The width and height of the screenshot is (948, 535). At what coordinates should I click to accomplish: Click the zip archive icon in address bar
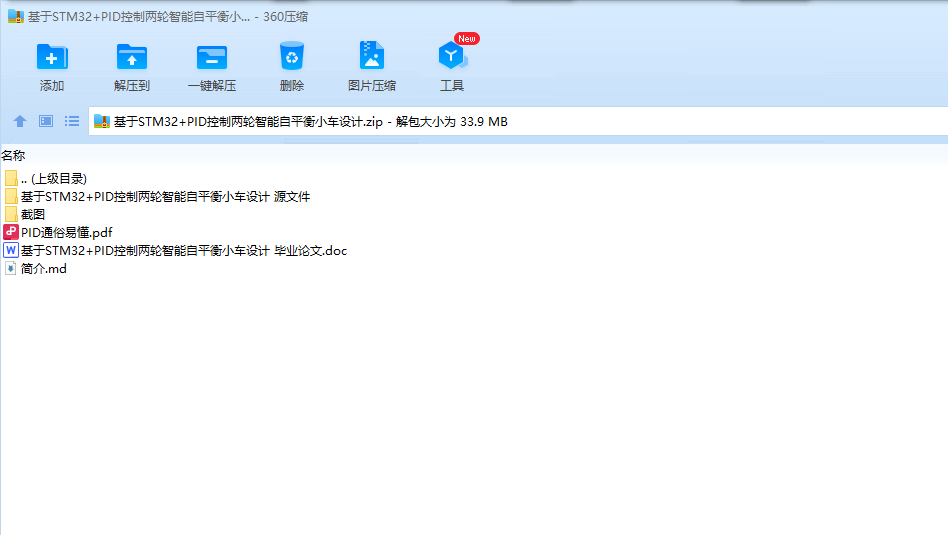(x=102, y=122)
